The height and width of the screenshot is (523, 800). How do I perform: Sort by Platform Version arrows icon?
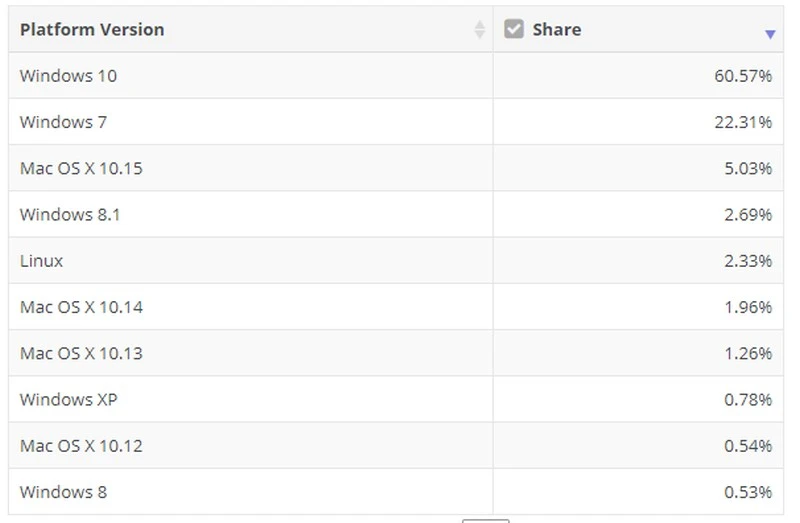click(479, 30)
